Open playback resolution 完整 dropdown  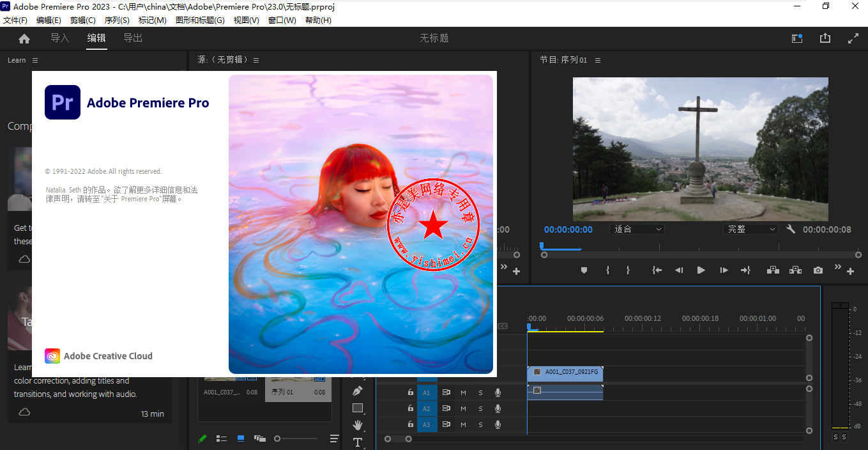point(750,229)
